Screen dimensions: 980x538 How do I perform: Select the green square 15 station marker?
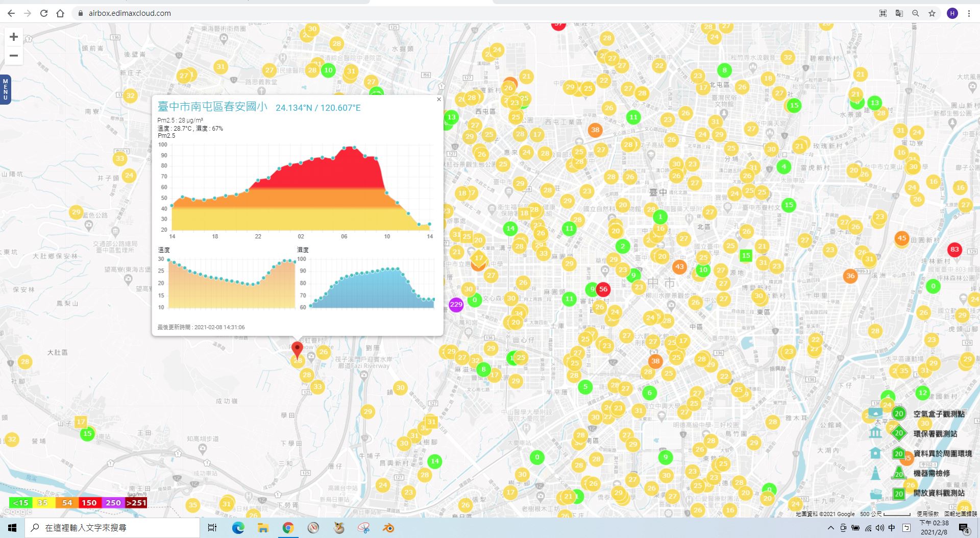click(746, 255)
